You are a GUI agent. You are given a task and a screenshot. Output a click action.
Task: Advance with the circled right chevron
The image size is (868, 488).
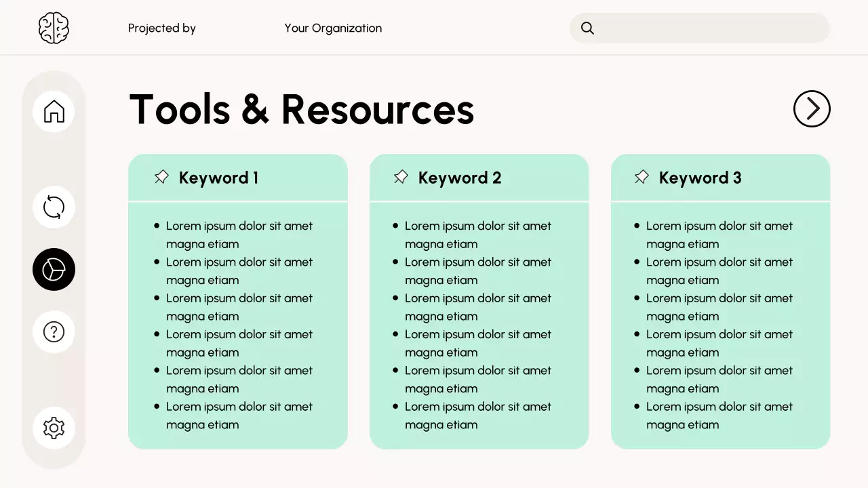click(x=812, y=108)
